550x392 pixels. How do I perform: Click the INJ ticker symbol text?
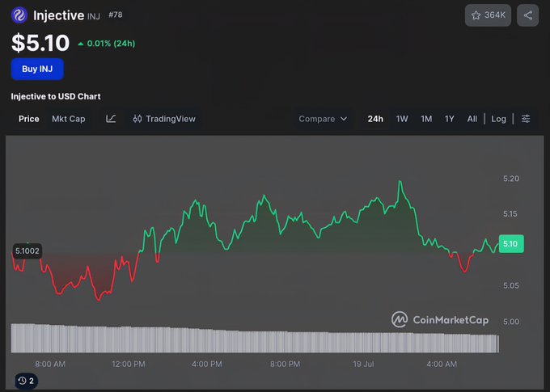pos(94,16)
